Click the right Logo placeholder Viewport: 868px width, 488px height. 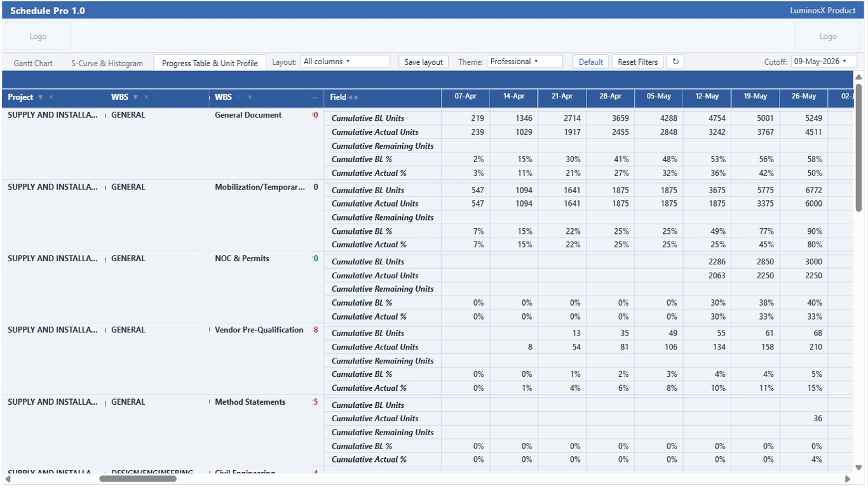click(x=828, y=36)
